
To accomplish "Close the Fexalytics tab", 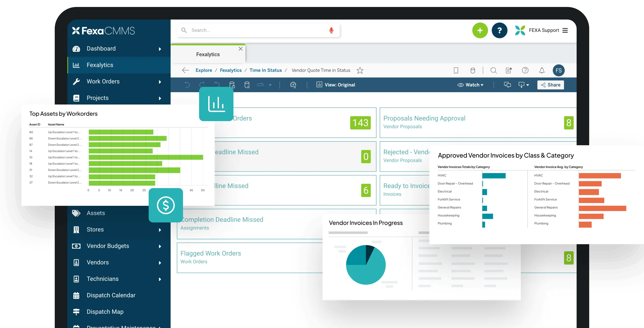I will point(240,49).
